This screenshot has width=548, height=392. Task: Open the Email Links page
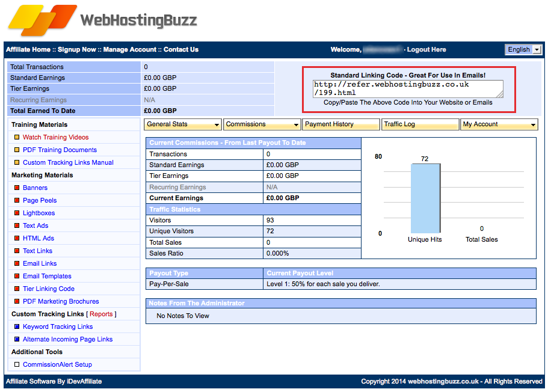(40, 263)
